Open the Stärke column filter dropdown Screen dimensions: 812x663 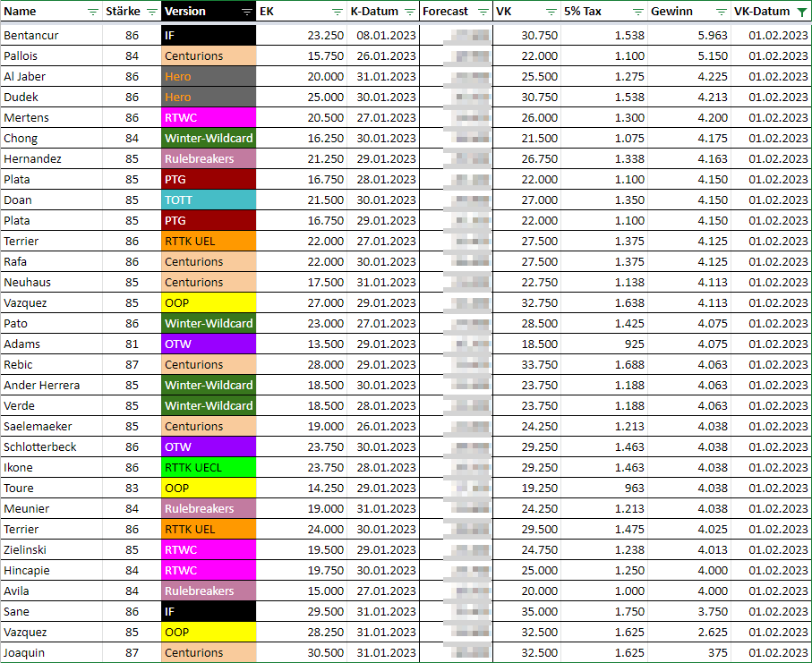(x=152, y=12)
